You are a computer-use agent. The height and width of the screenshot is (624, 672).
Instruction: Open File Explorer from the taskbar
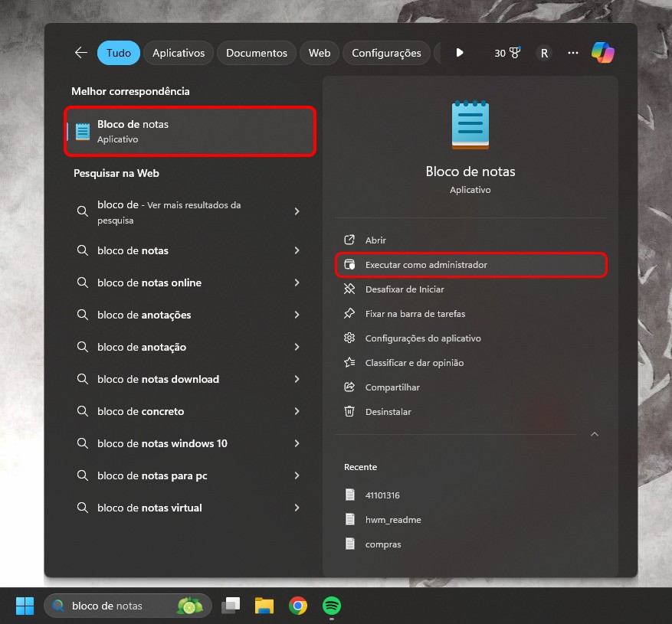click(x=264, y=606)
